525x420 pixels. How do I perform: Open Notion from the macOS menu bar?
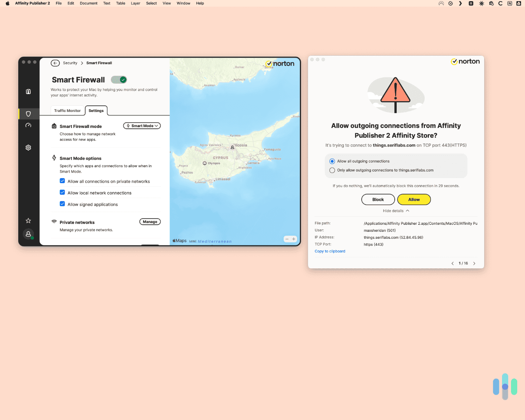tap(509, 3)
